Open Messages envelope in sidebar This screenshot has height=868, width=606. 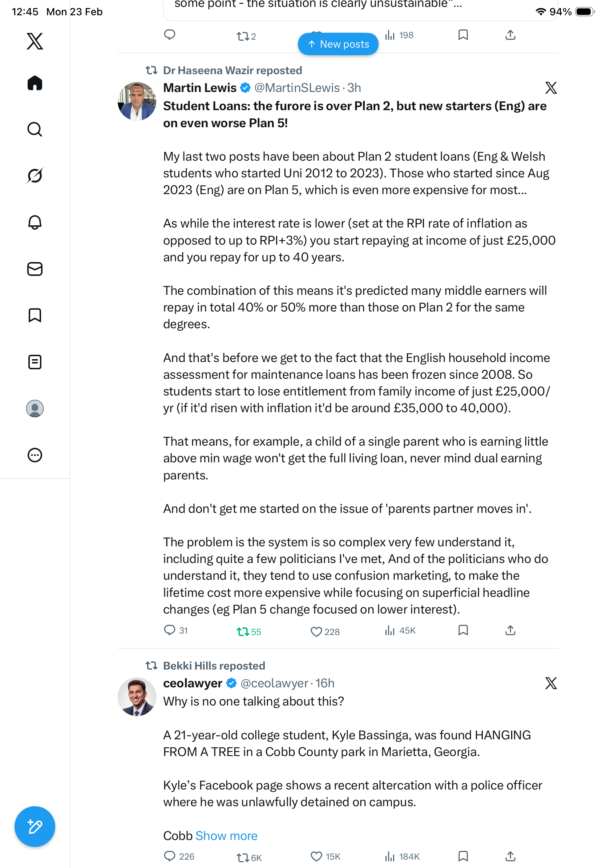(35, 269)
